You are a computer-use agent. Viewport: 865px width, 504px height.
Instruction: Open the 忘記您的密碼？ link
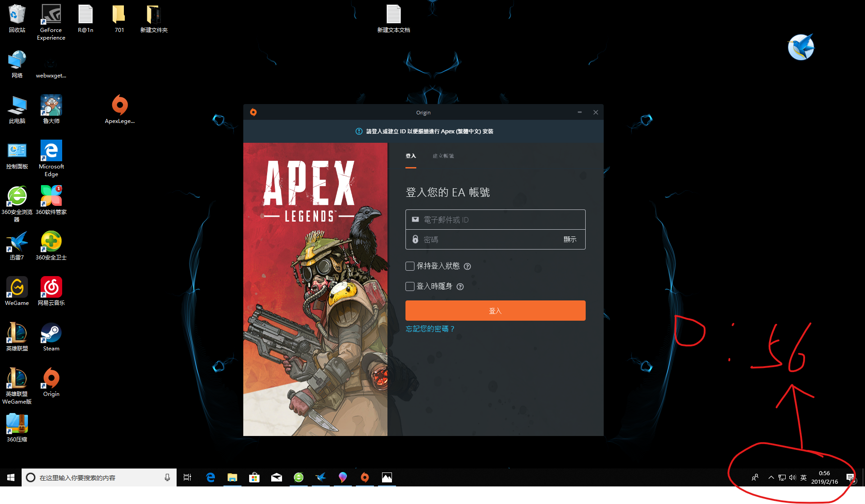tap(430, 329)
